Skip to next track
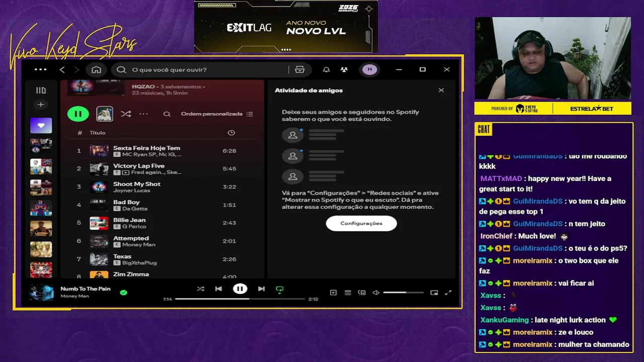This screenshot has width=644, height=362. click(x=261, y=289)
